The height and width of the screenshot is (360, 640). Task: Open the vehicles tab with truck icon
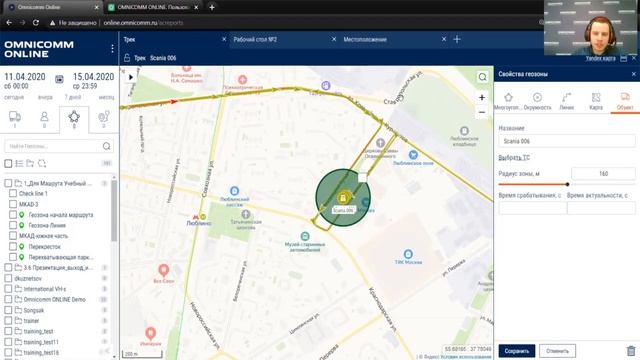pyautogui.click(x=15, y=118)
